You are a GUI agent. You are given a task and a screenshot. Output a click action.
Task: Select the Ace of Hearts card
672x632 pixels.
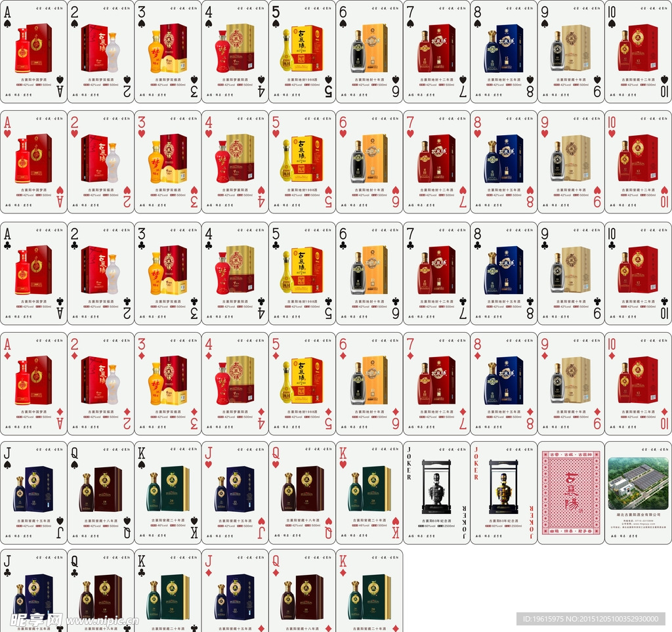pyautogui.click(x=34, y=162)
